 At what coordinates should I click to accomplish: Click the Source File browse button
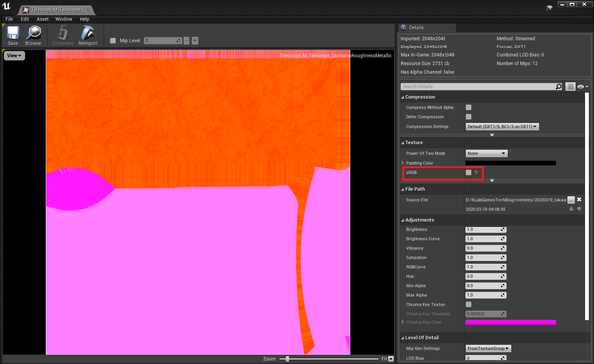coord(571,200)
